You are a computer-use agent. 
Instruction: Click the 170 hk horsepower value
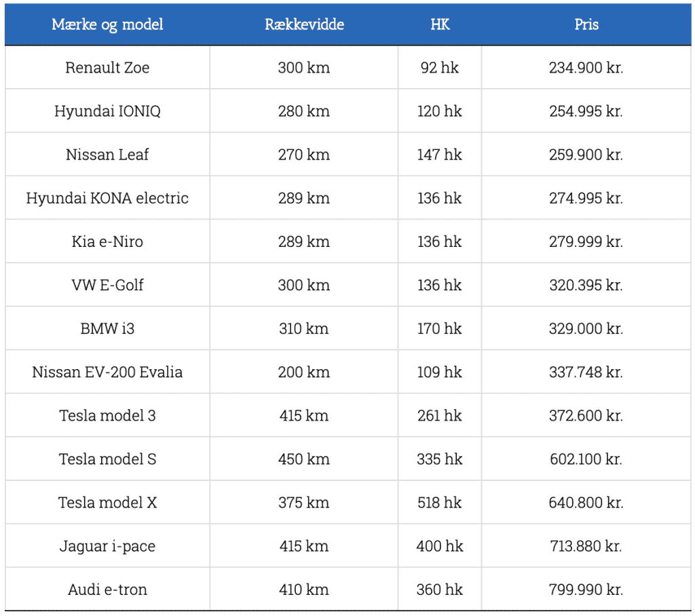tap(440, 328)
